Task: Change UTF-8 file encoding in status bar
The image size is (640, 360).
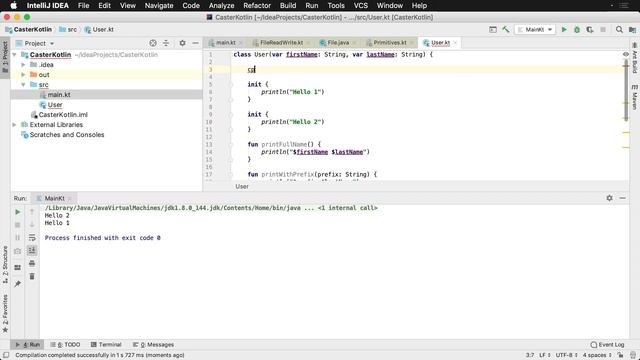Action: (566, 355)
